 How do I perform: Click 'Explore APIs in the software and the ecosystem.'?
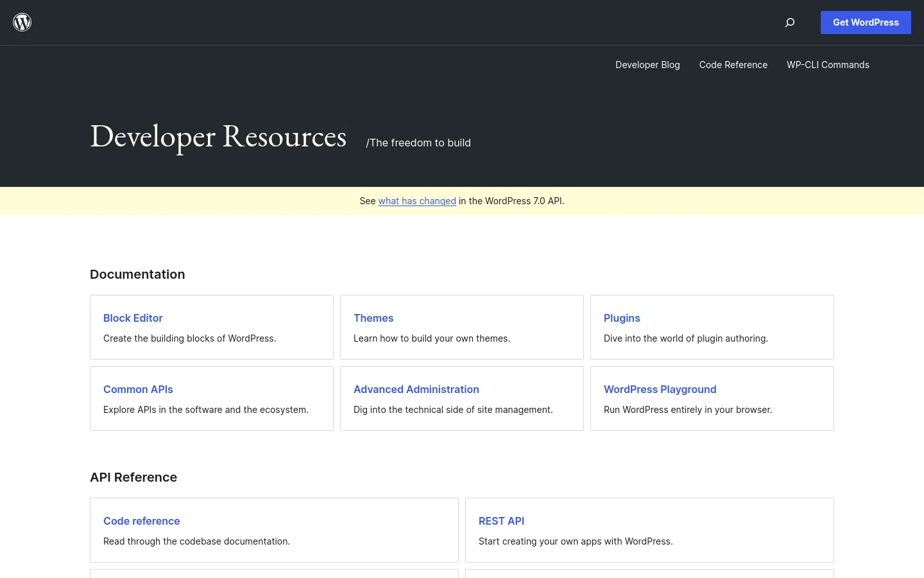(x=206, y=410)
